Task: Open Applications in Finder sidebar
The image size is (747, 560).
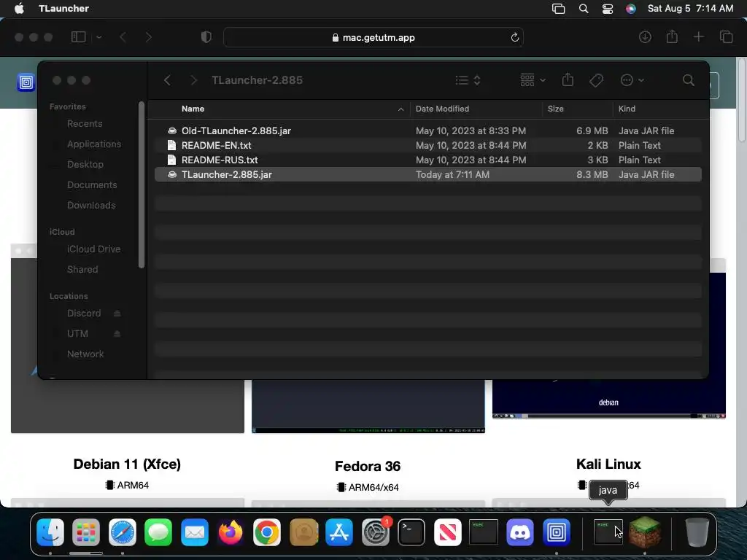Action: pos(94,144)
